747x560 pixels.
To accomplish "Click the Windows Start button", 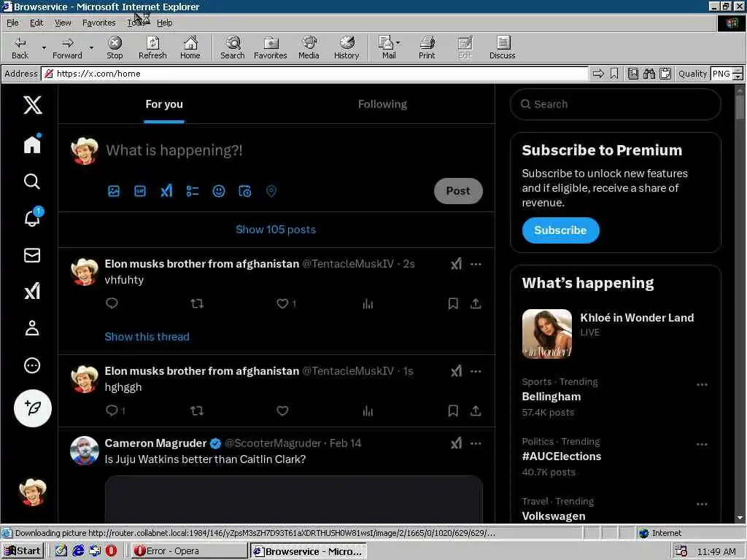I will click(23, 551).
